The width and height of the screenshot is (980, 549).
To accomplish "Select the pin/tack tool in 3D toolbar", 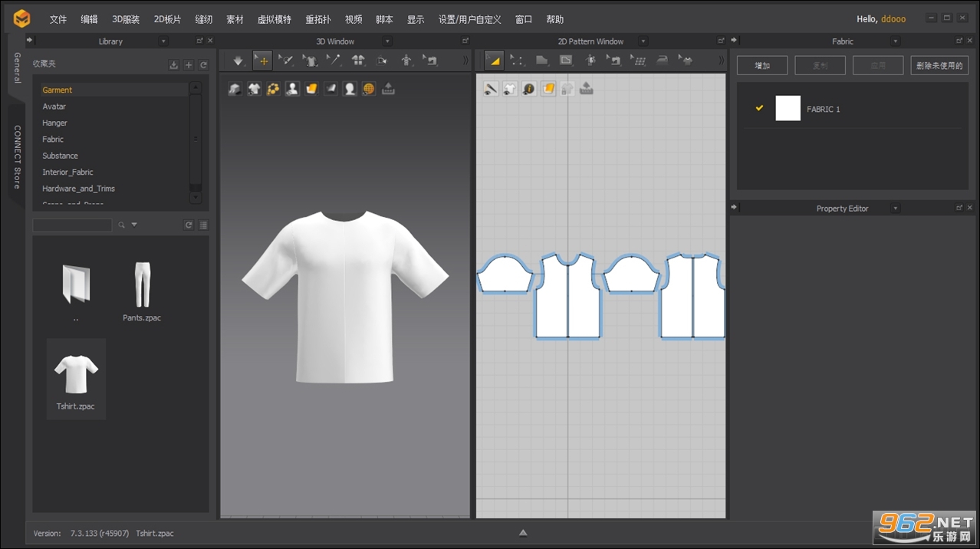I will point(334,61).
